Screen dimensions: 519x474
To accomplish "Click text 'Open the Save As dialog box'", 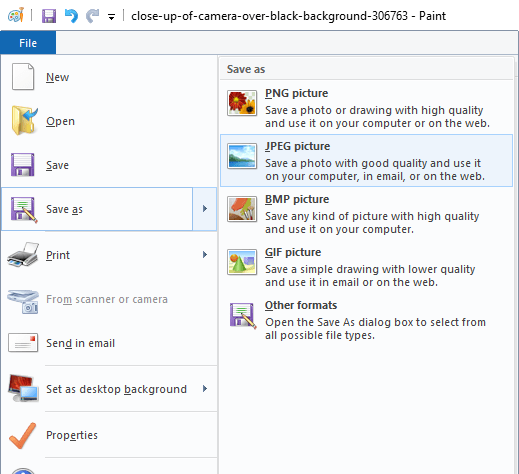I will click(339, 322).
